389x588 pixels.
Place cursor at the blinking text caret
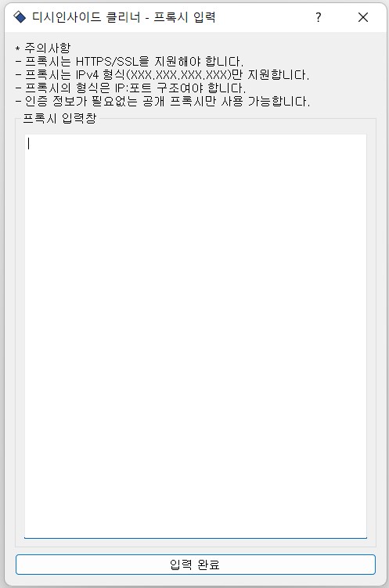[28, 144]
